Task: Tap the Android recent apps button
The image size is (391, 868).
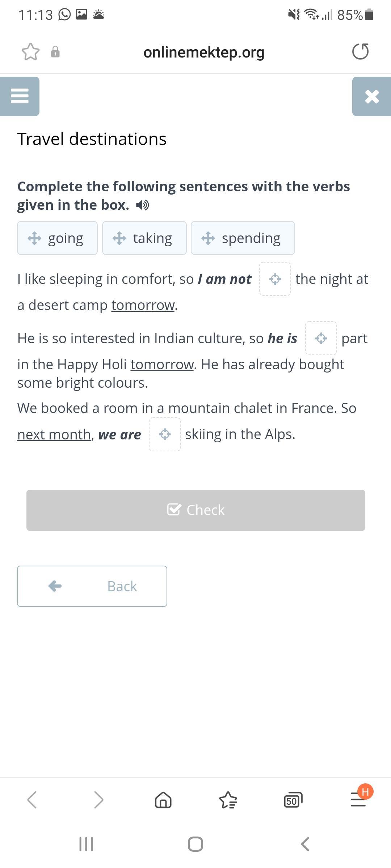Action: point(86,844)
